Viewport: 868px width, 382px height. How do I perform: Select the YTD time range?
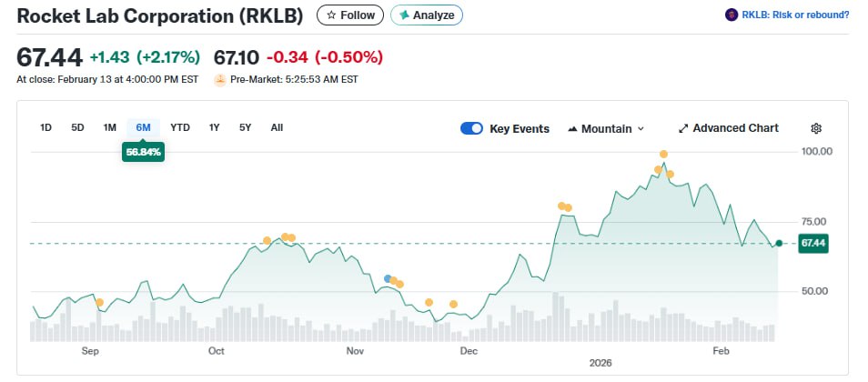click(x=180, y=127)
